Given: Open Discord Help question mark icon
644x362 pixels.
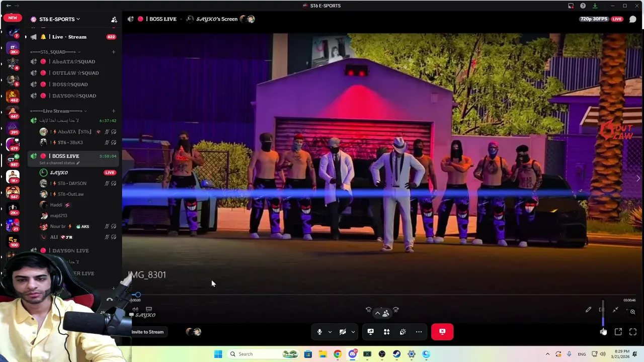Looking at the screenshot, I should (583, 6).
